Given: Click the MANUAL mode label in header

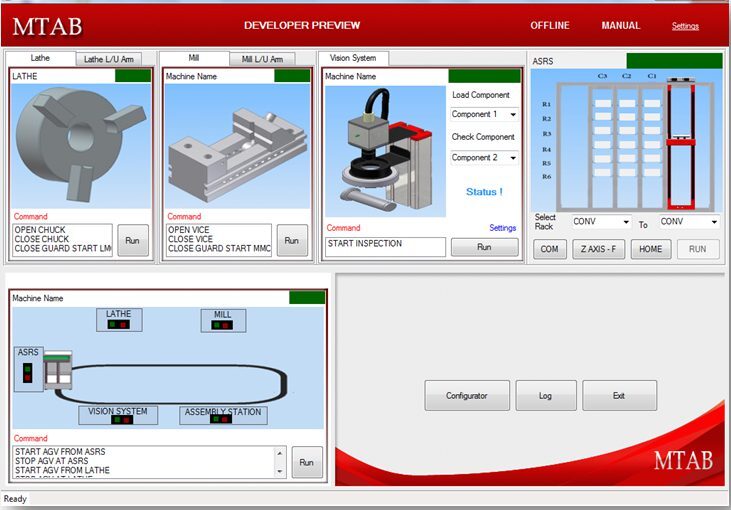Looking at the screenshot, I should [x=621, y=26].
